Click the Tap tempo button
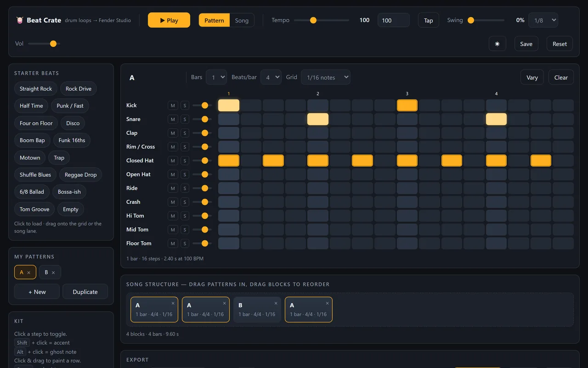Viewport: 588px width, 368px height. (x=429, y=20)
